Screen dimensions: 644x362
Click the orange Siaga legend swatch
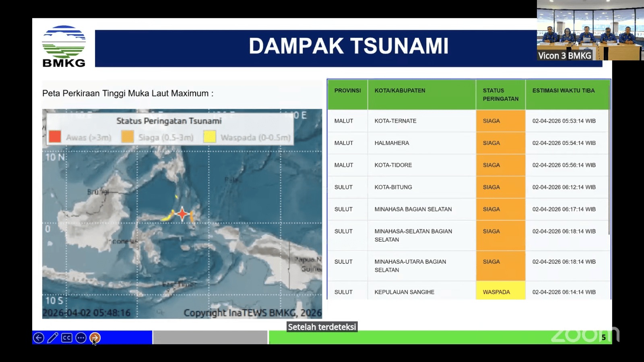(128, 137)
